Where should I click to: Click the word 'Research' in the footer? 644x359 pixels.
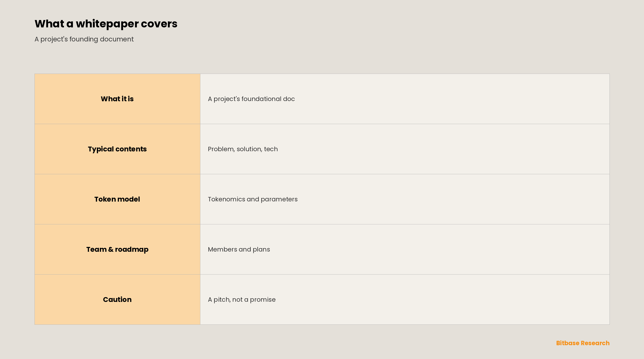coord(595,343)
